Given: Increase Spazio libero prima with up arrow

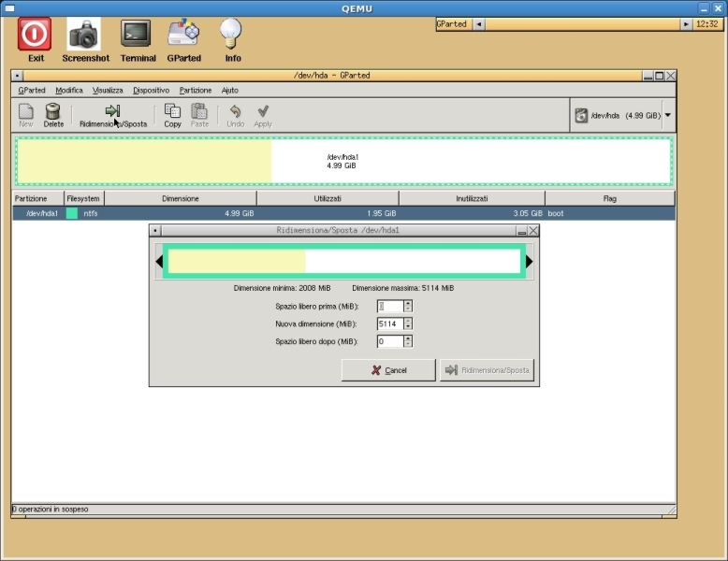Looking at the screenshot, I should (x=408, y=303).
